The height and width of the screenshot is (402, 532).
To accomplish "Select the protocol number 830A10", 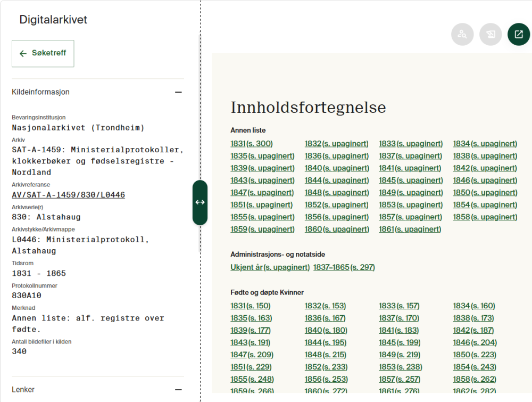I will (27, 296).
